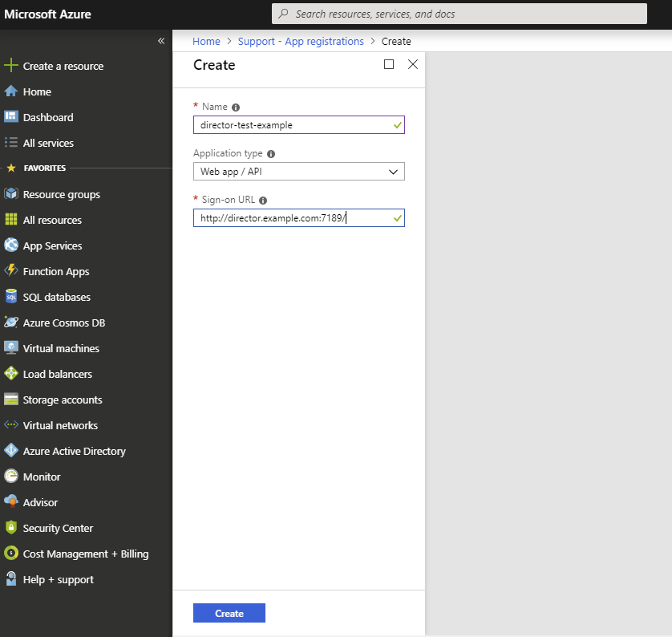
Task: Open the Function Apps lightning icon
Action: [x=11, y=271]
